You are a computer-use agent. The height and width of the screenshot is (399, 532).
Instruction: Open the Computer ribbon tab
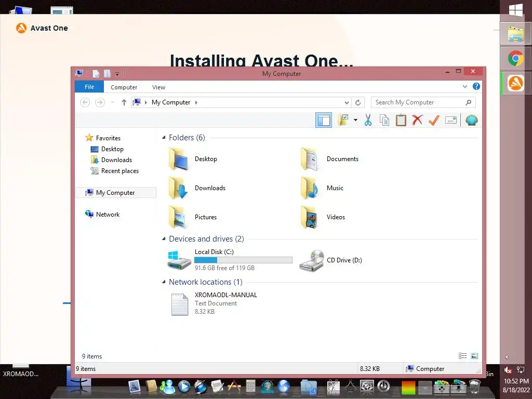(x=124, y=87)
